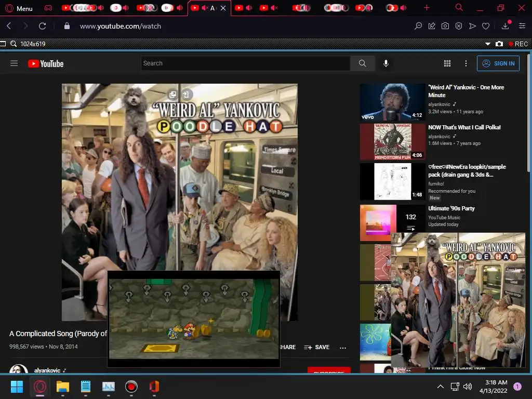This screenshot has height=399, width=532.
Task: Open a new tab with plus
Action: pos(427,7)
